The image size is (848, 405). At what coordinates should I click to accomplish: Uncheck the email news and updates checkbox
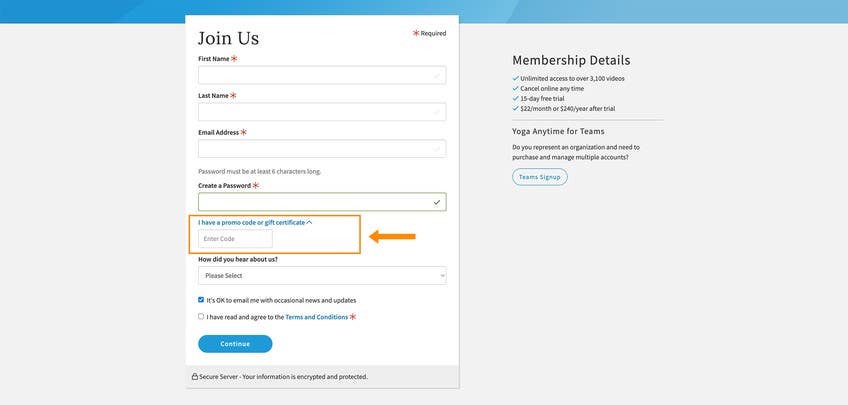pyautogui.click(x=201, y=300)
